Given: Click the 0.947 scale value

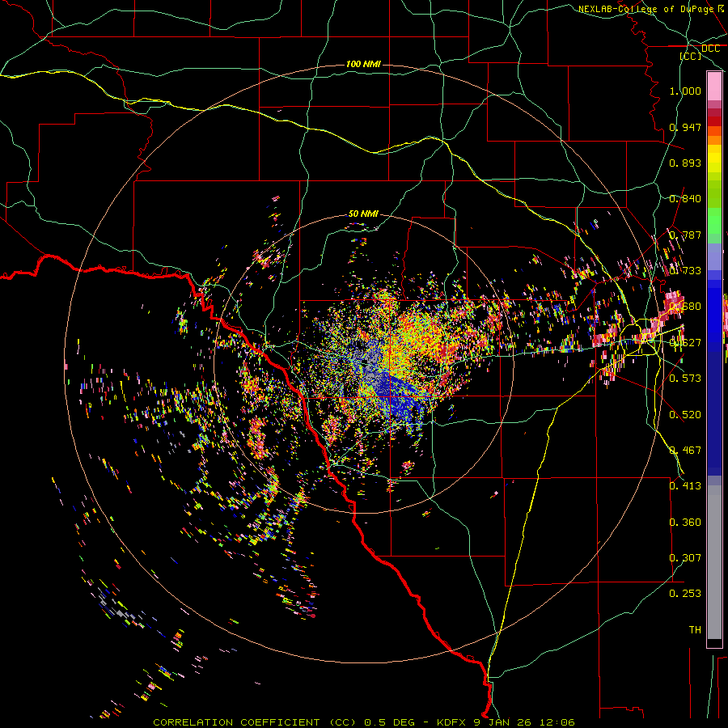Looking at the screenshot, I should tap(685, 127).
